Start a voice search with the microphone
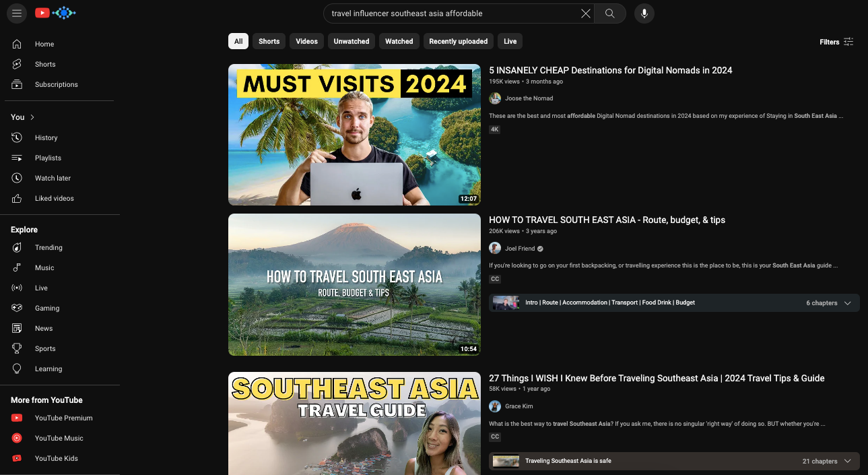 coord(644,13)
